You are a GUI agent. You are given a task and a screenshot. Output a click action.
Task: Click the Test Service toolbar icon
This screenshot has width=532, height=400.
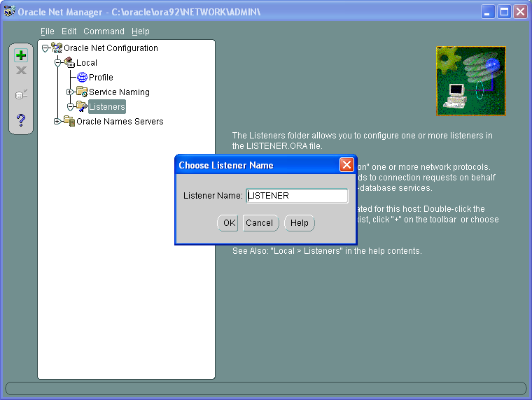click(21, 94)
